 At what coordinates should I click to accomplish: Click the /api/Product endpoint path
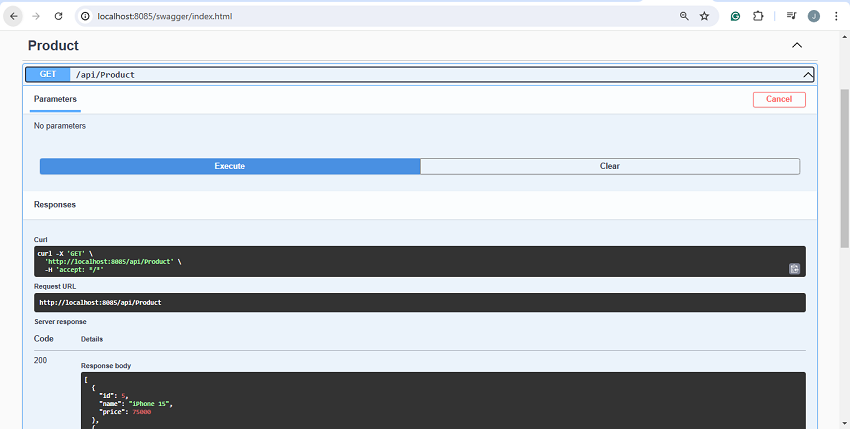pyautogui.click(x=105, y=75)
